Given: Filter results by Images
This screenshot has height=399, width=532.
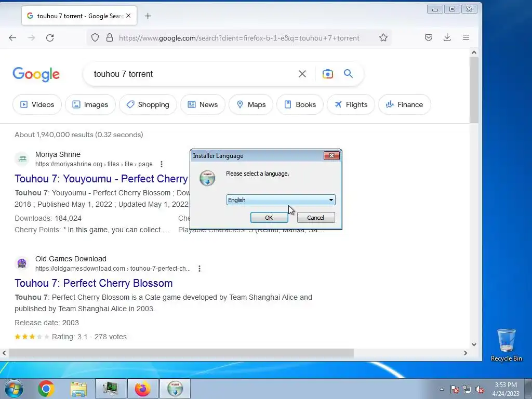Looking at the screenshot, I should [x=90, y=104].
